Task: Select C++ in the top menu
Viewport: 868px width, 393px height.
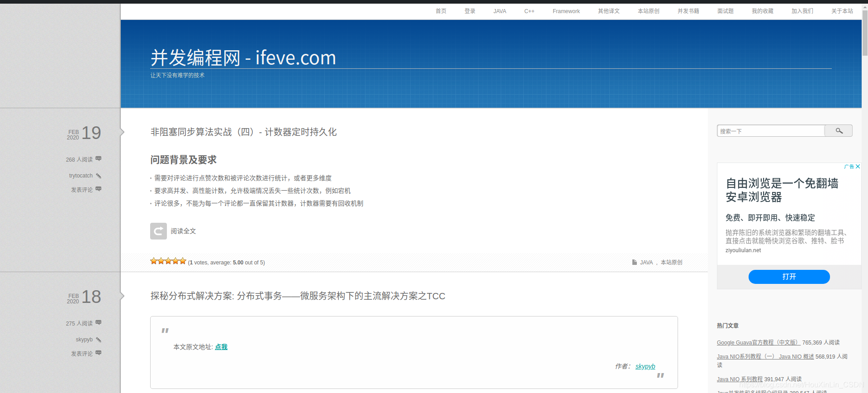Action: click(529, 11)
